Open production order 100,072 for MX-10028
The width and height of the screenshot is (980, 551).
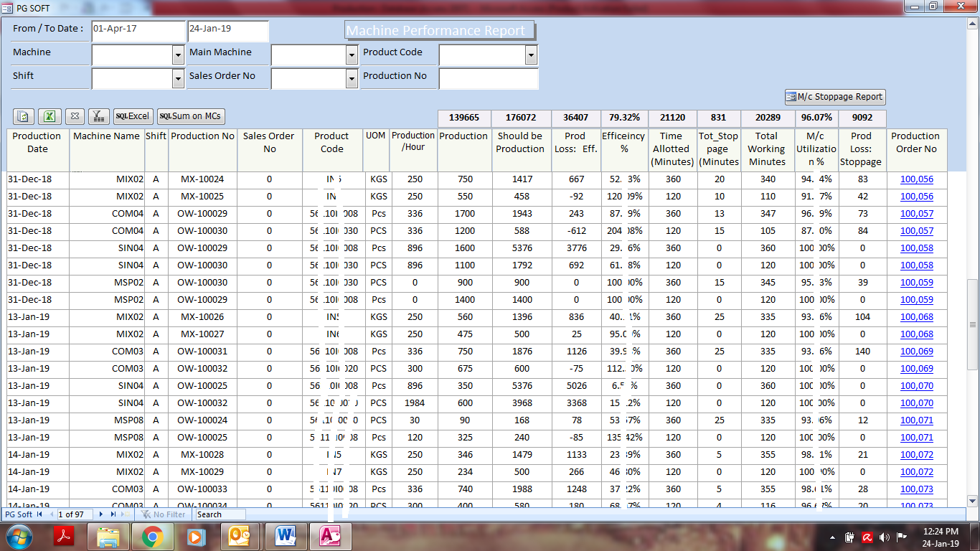(917, 455)
